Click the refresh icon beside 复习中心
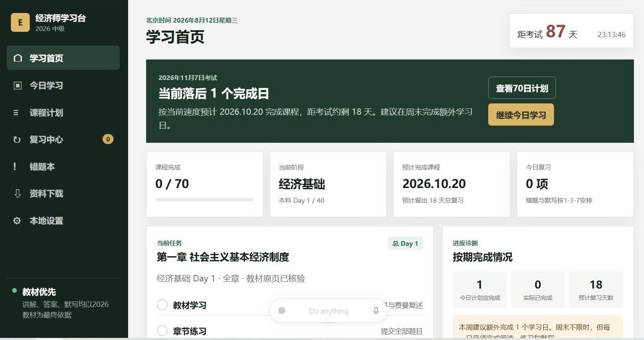Screen dimensions: 644x340 point(17,140)
